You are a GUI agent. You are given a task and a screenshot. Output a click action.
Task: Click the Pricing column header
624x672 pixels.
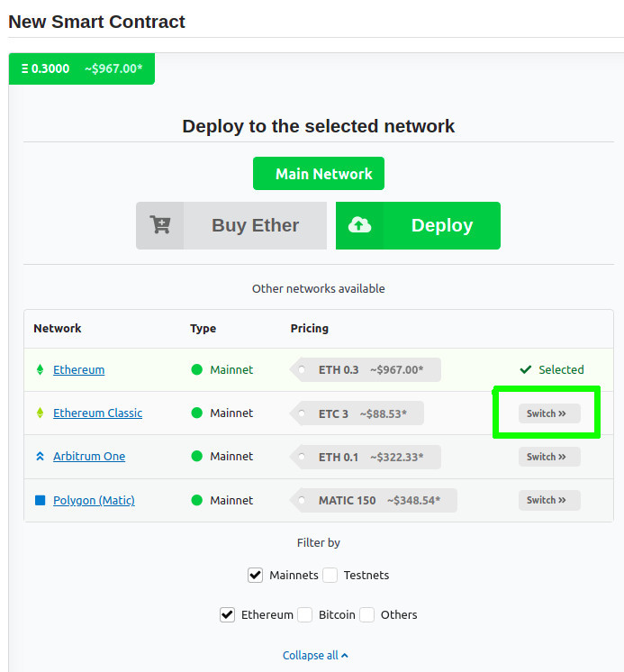(x=309, y=328)
